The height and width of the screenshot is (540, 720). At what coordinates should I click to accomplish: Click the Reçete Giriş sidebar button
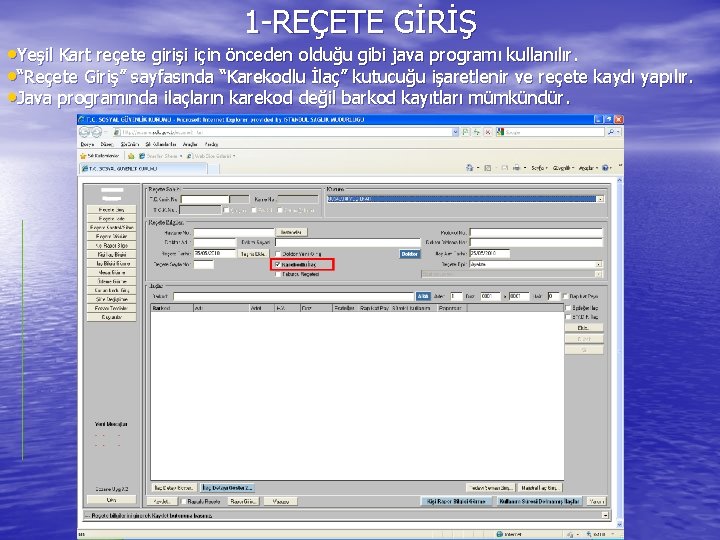[x=112, y=209]
